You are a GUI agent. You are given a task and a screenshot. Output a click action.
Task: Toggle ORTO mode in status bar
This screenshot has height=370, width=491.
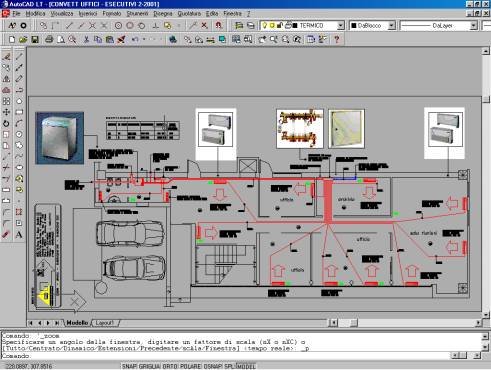click(170, 366)
